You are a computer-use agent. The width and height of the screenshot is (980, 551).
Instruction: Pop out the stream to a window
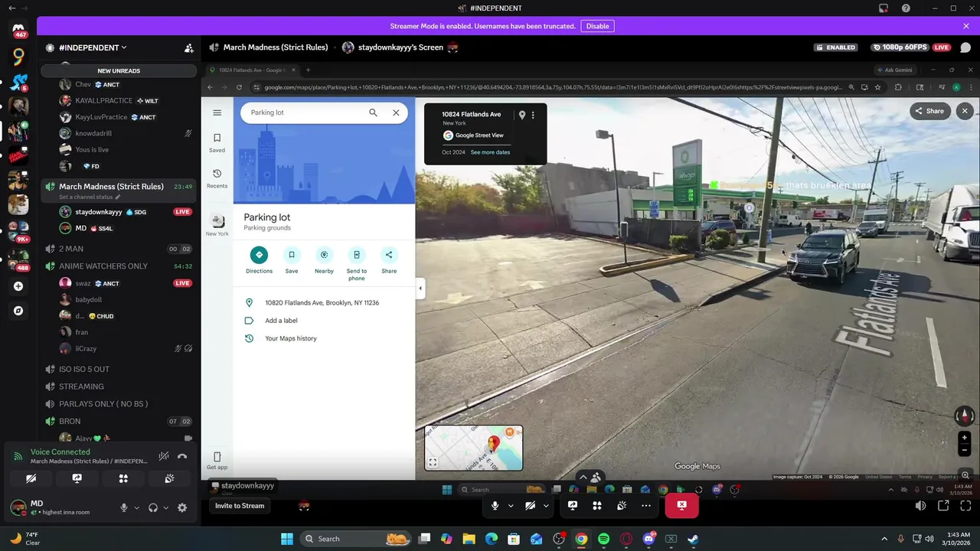[x=943, y=506]
